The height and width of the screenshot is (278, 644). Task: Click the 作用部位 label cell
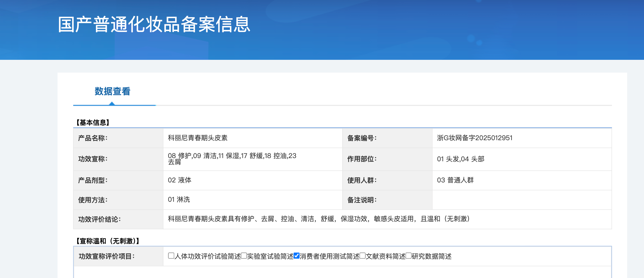pos(387,159)
